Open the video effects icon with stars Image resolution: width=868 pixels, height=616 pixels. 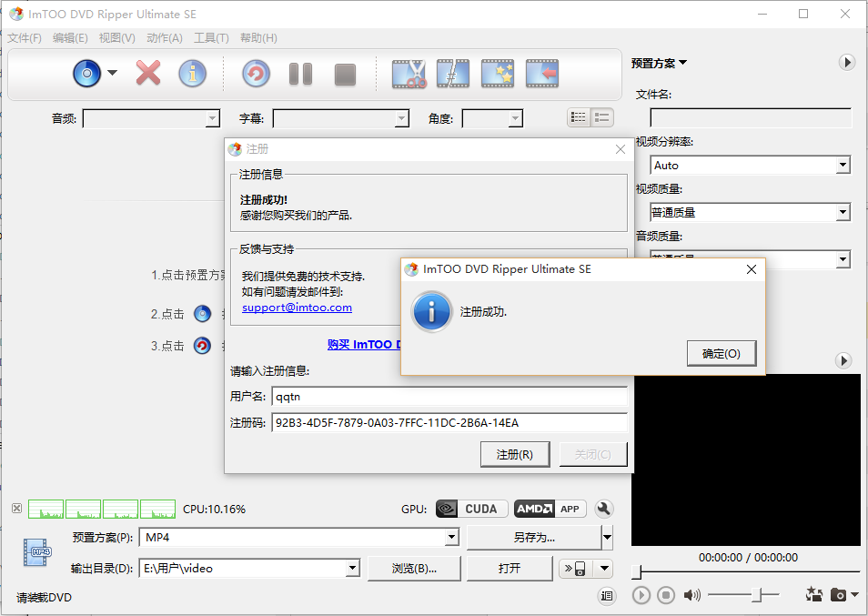click(497, 74)
